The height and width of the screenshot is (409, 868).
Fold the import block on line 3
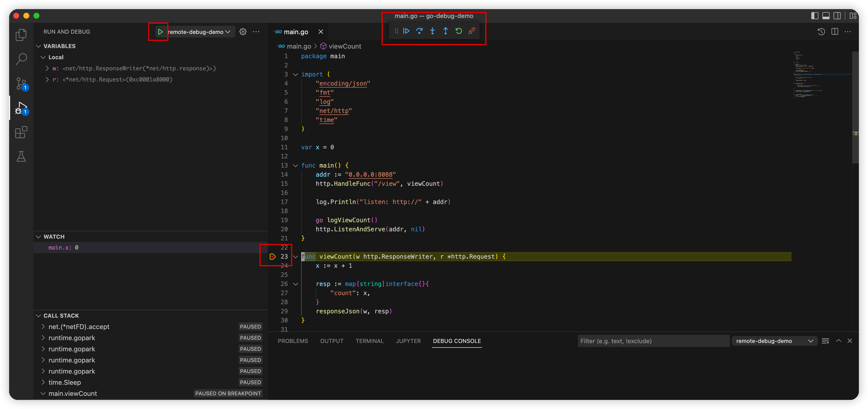point(296,74)
